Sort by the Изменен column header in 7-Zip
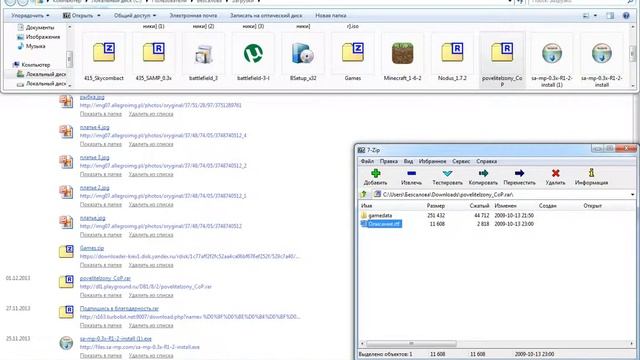Viewport: 640px width, 360px height. (505, 206)
